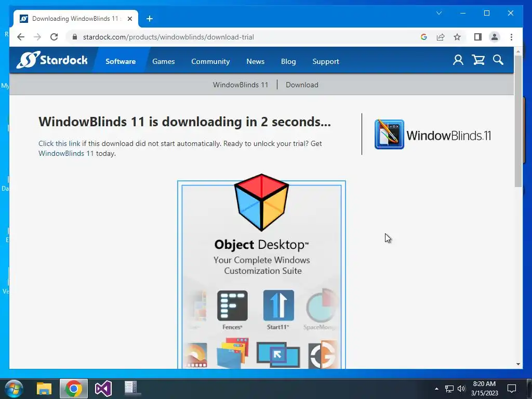The width and height of the screenshot is (532, 399).
Task: Click the WindowBlinds 11 subnav link
Action: point(241,85)
